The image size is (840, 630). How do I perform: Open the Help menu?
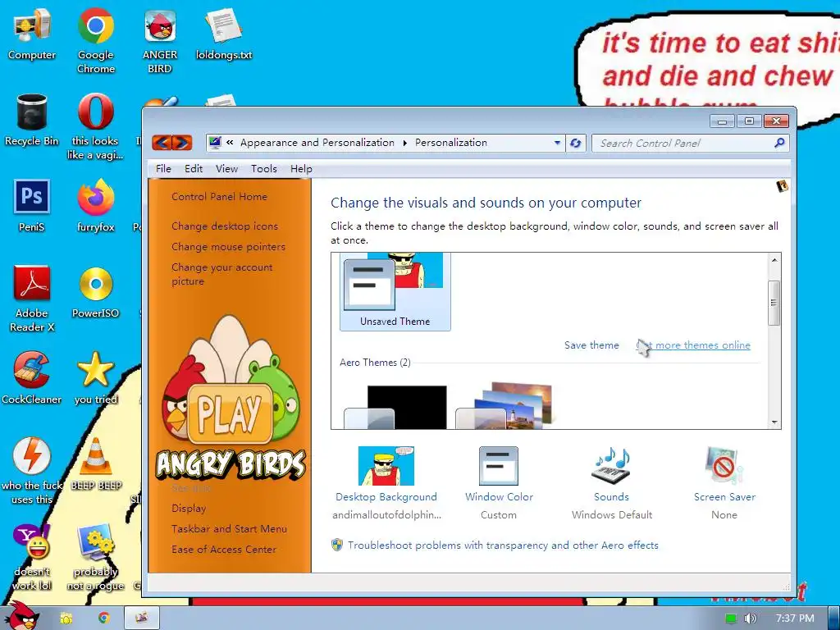[301, 169]
